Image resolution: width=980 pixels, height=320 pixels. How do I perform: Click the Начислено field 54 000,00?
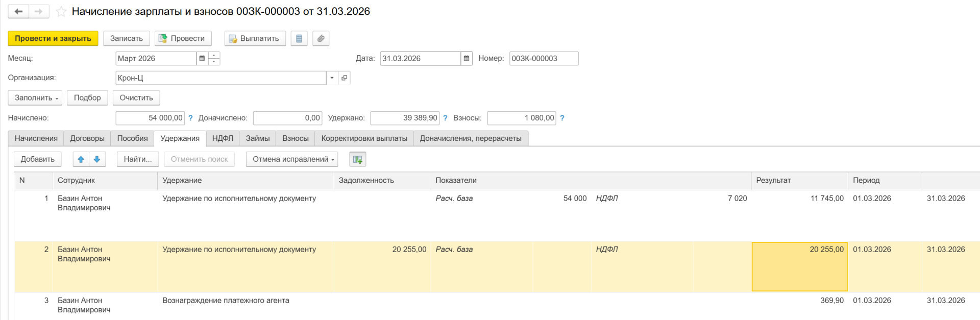click(x=150, y=118)
